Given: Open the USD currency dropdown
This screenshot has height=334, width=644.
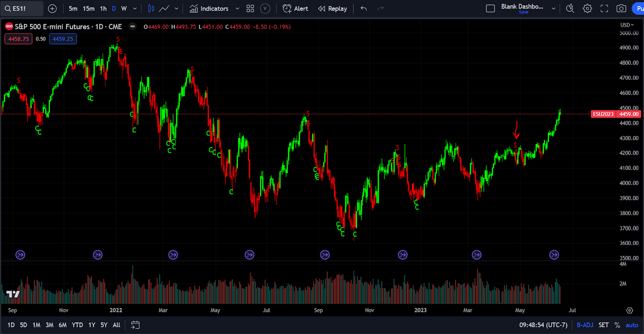Looking at the screenshot, I should (627, 25).
